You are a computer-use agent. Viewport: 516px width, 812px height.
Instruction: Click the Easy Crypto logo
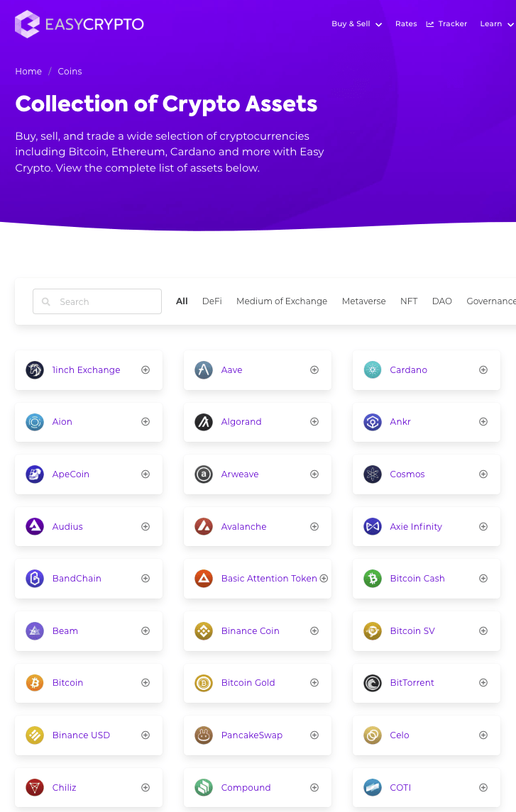(78, 23)
